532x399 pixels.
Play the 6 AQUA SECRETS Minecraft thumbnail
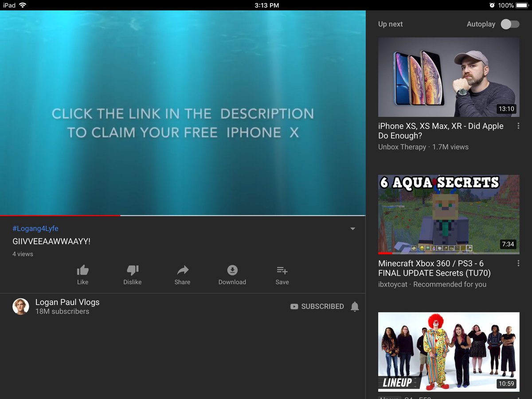(x=449, y=215)
